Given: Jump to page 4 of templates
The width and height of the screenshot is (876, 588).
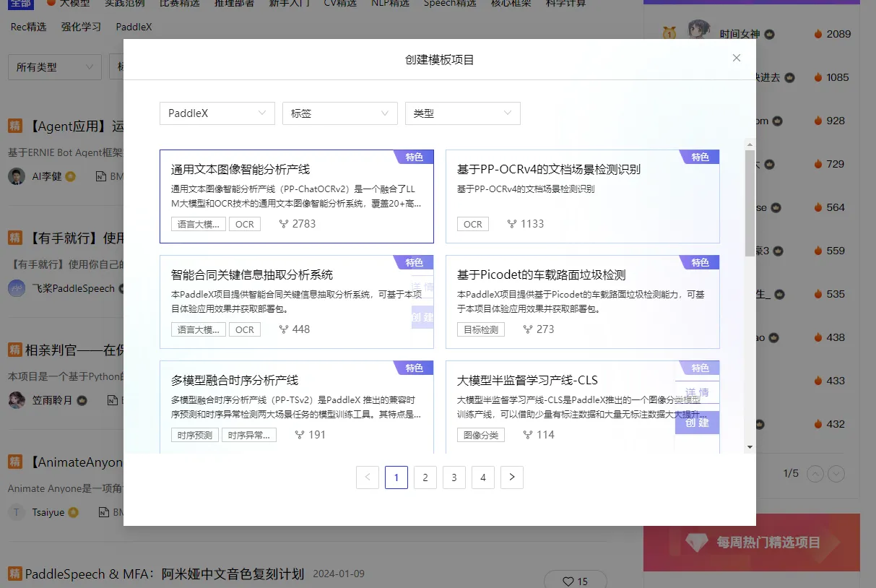Looking at the screenshot, I should point(483,477).
